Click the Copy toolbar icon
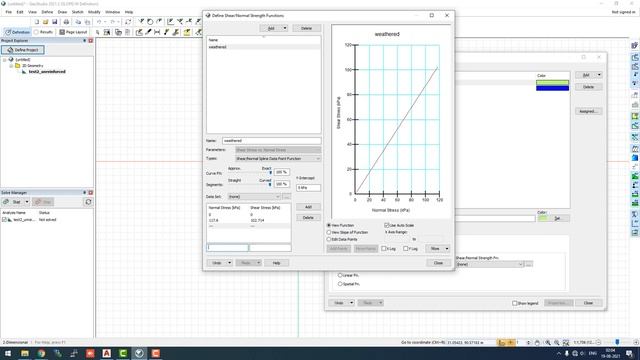The height and width of the screenshot is (360, 640). (x=78, y=22)
